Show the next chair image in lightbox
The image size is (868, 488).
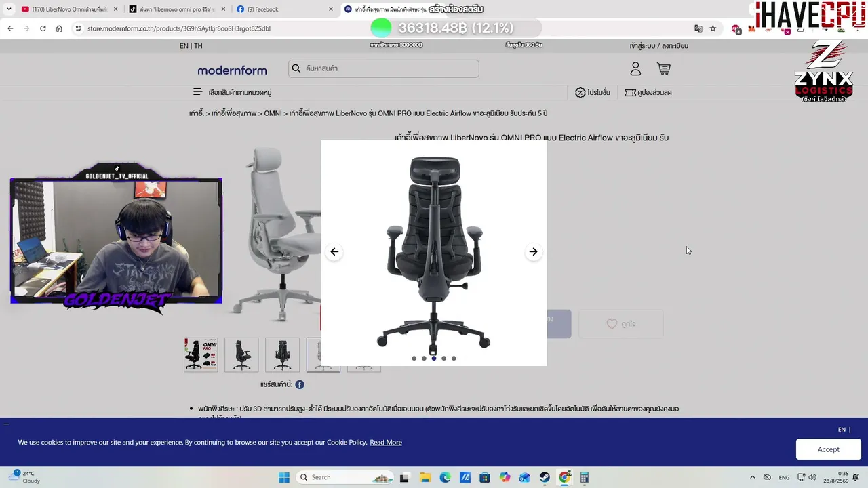[x=534, y=252]
